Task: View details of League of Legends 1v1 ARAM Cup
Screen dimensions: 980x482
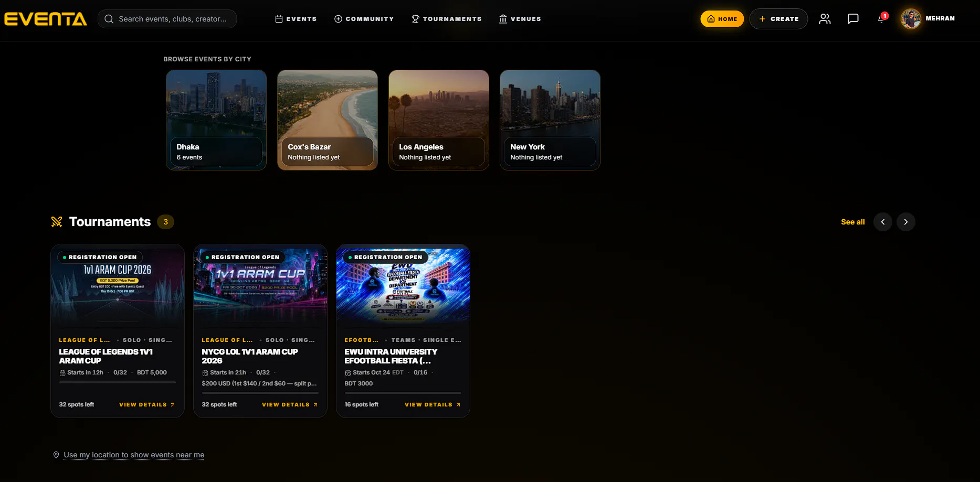Action: click(147, 405)
